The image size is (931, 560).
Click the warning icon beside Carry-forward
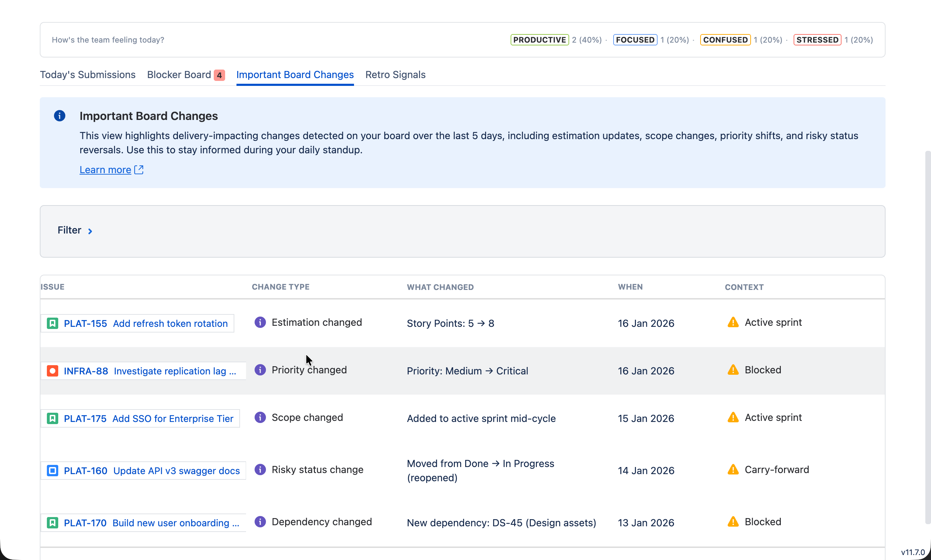click(x=733, y=470)
